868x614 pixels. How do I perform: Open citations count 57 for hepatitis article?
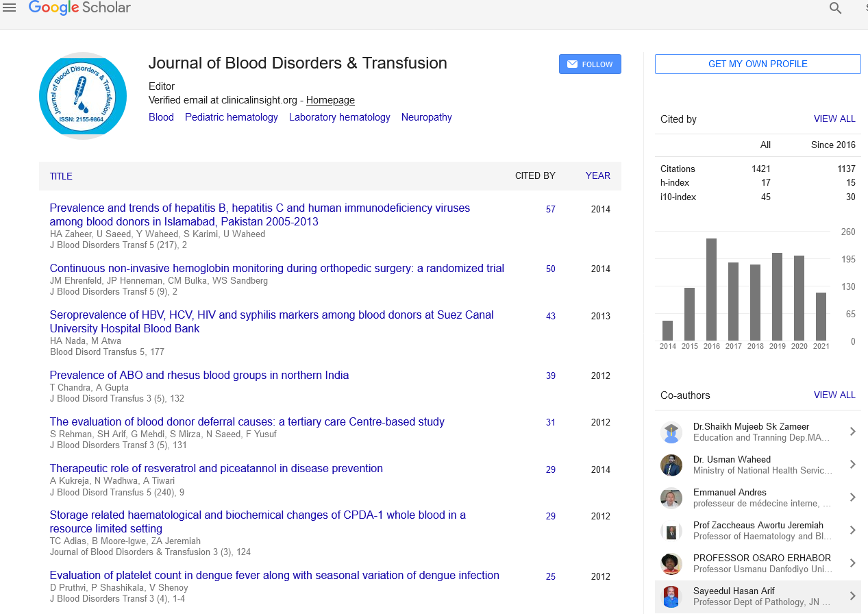tap(551, 209)
